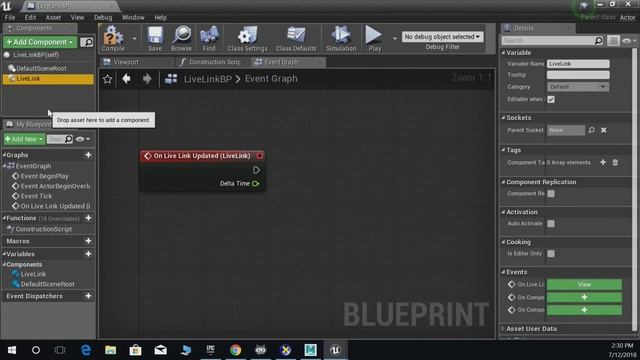The image size is (640, 360).
Task: Click the Event Graph breadcrumb
Action: [x=271, y=79]
